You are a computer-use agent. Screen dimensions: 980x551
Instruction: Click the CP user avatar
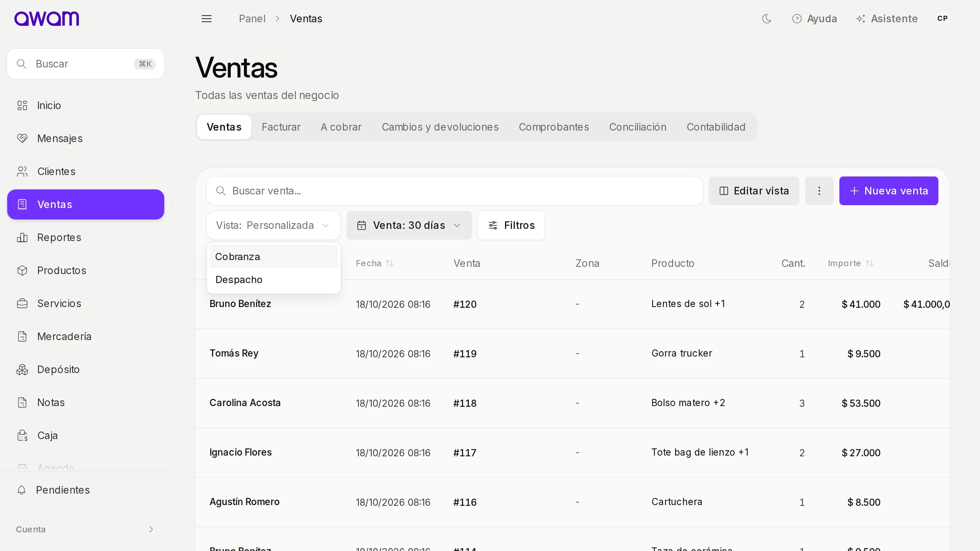942,19
